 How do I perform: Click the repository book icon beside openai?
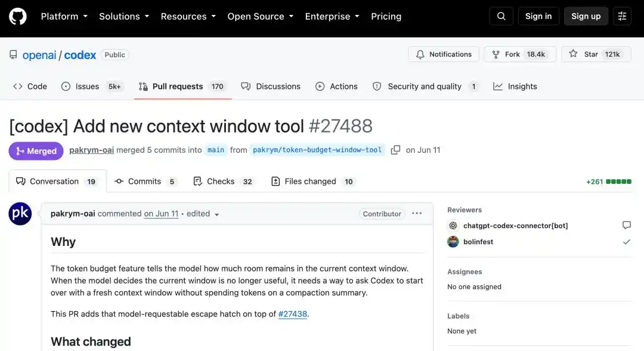pyautogui.click(x=13, y=55)
